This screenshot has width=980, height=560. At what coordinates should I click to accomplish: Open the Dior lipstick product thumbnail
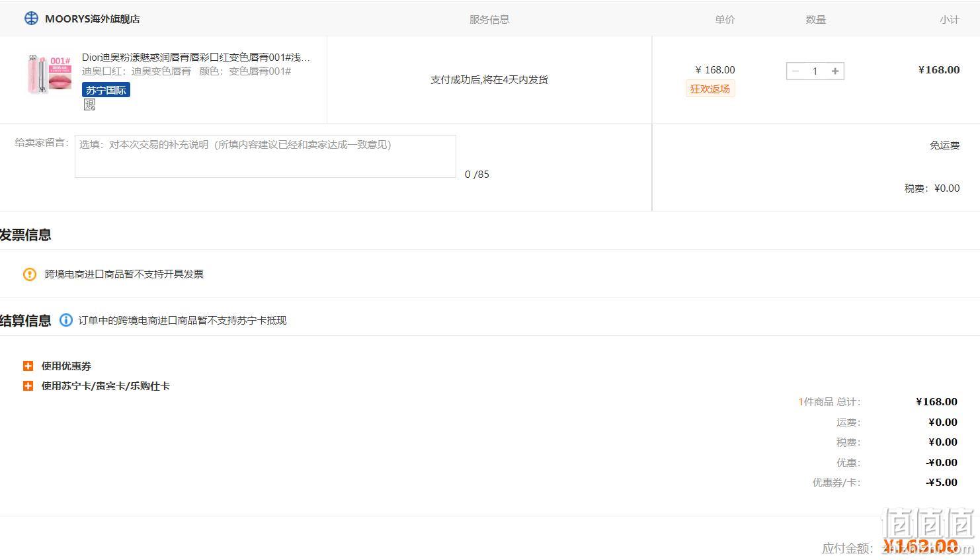[50, 74]
